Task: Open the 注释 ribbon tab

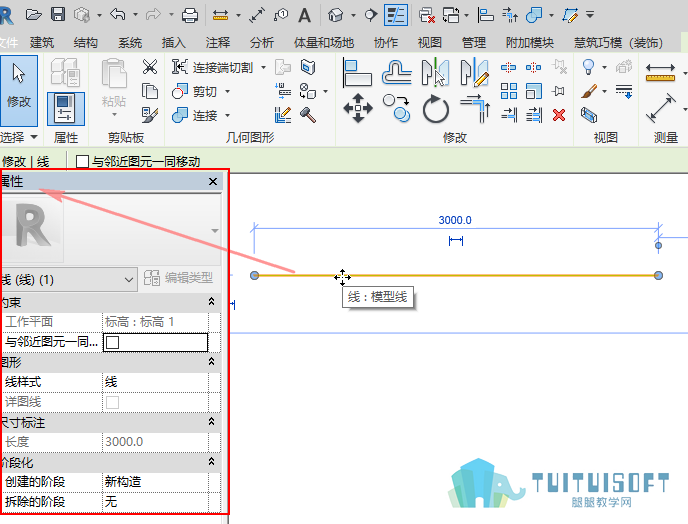Action: point(218,43)
